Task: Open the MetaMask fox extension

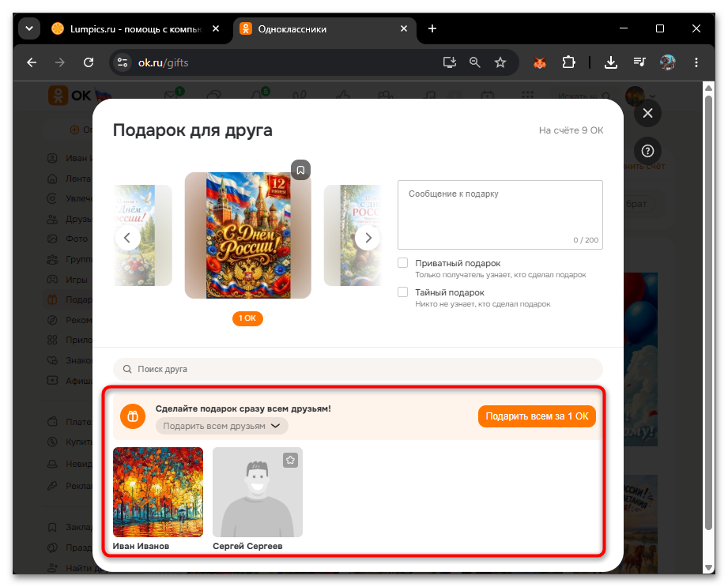Action: point(540,62)
